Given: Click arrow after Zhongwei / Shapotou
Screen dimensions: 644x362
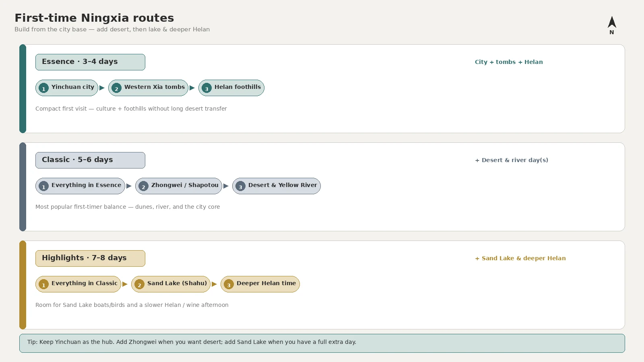Looking at the screenshot, I should 226,186.
